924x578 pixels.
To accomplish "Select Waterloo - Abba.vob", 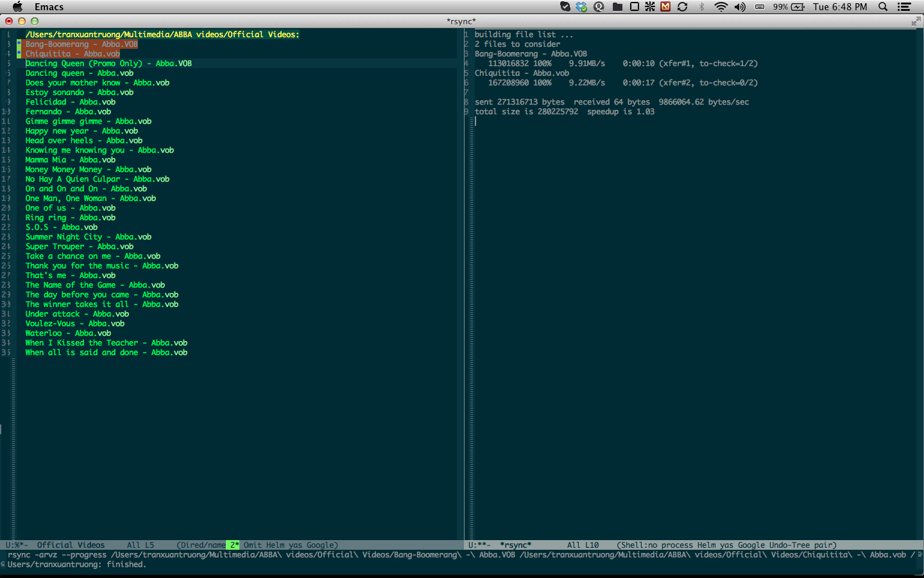I will 68,333.
